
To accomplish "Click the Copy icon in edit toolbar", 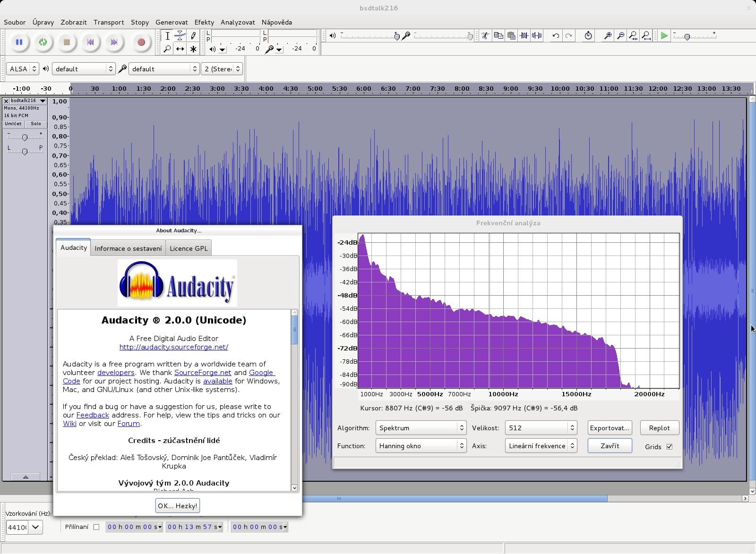I will [x=498, y=35].
